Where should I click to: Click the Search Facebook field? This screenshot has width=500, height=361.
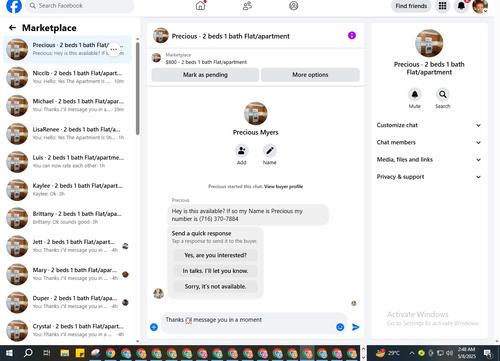point(80,6)
